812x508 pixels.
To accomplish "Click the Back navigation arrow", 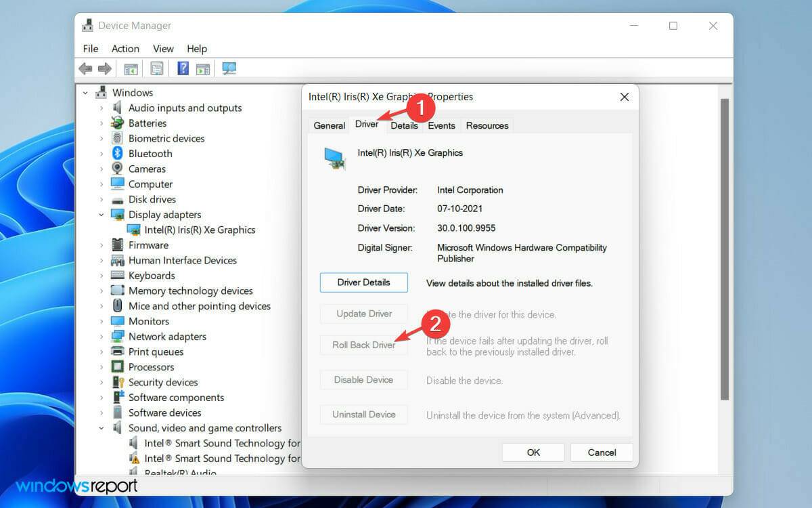I will coord(85,68).
